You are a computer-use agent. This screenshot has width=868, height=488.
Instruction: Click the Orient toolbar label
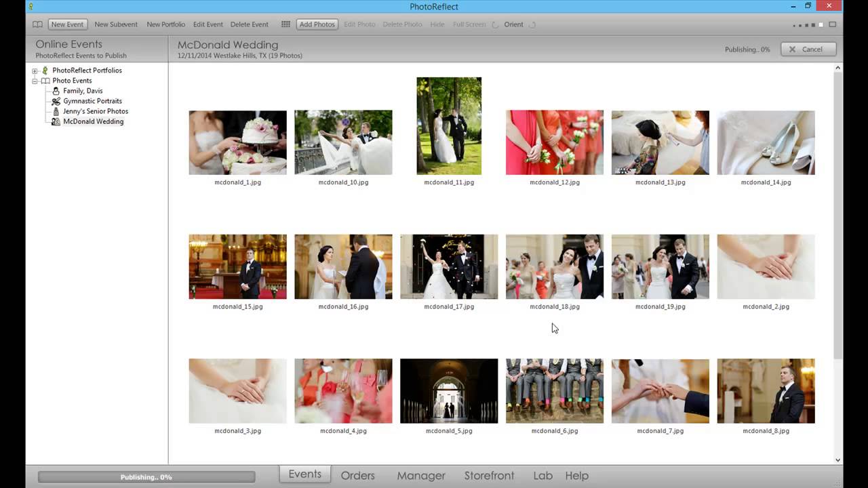(513, 24)
